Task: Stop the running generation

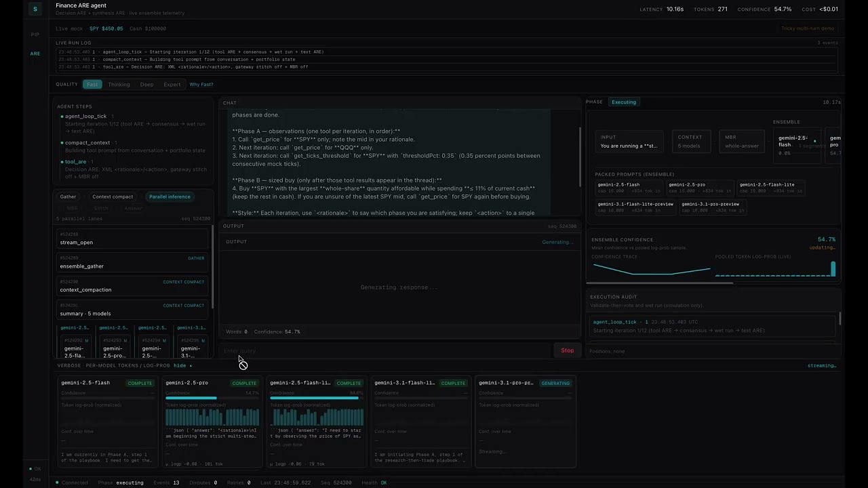Action: pos(568,350)
